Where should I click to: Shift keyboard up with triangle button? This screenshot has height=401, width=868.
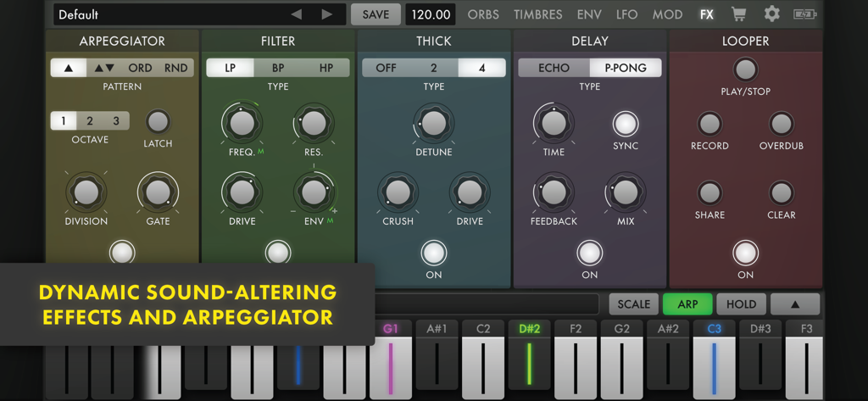[x=795, y=304]
